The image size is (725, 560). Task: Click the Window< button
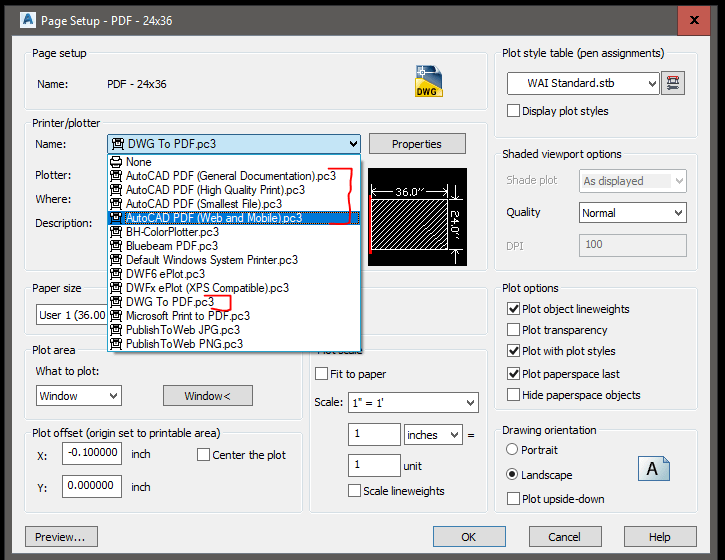pyautogui.click(x=208, y=396)
